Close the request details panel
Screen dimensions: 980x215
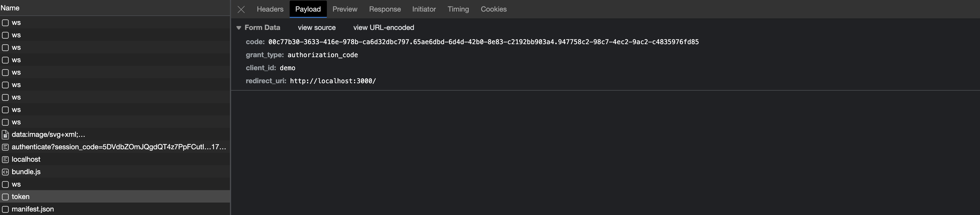click(241, 9)
